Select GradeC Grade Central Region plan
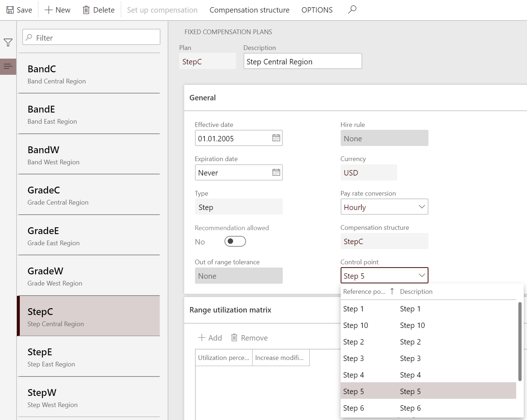This screenshot has height=420, width=527. click(88, 195)
